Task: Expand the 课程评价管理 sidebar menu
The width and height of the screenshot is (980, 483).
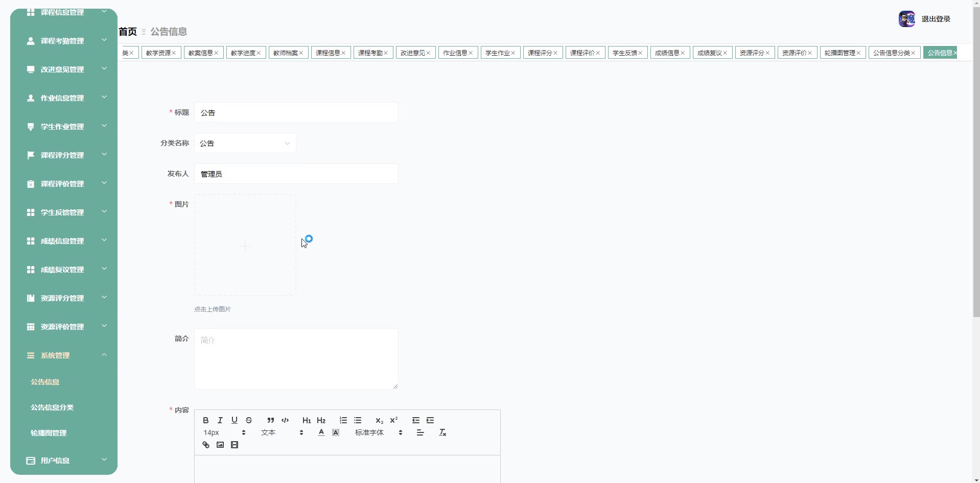Action: tap(64, 184)
